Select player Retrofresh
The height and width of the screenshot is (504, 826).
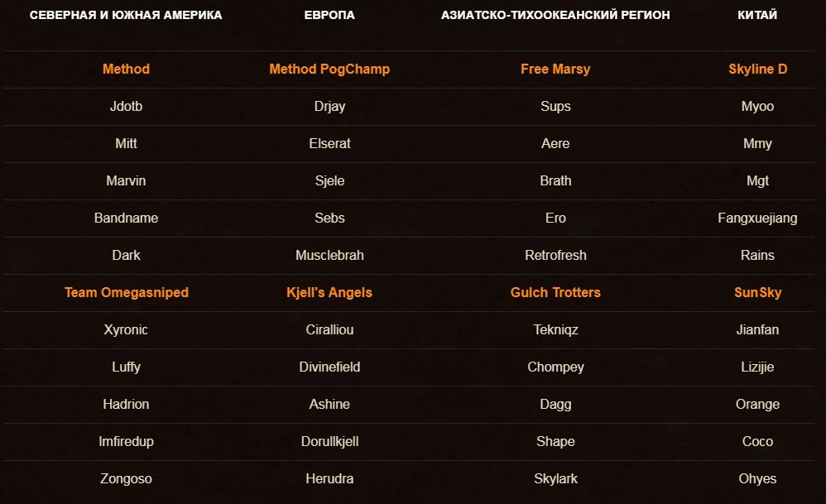coord(555,256)
